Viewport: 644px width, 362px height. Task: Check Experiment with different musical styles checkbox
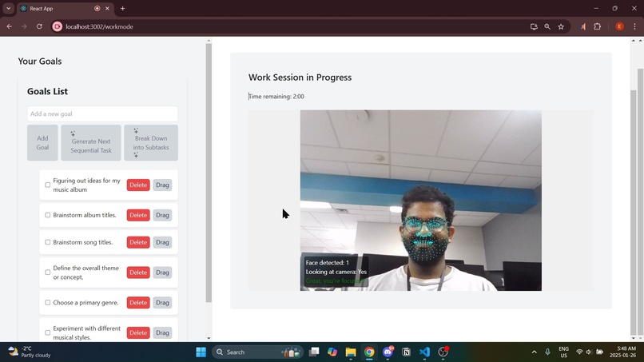(48, 332)
